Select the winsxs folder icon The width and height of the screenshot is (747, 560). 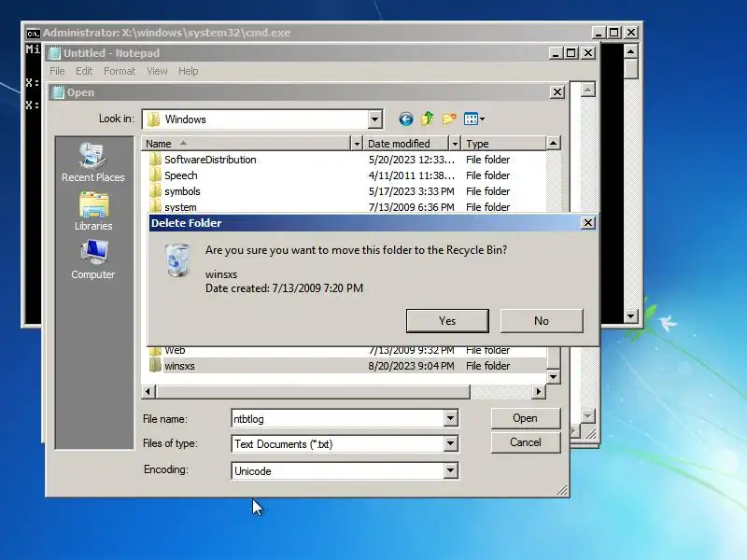[x=155, y=366]
